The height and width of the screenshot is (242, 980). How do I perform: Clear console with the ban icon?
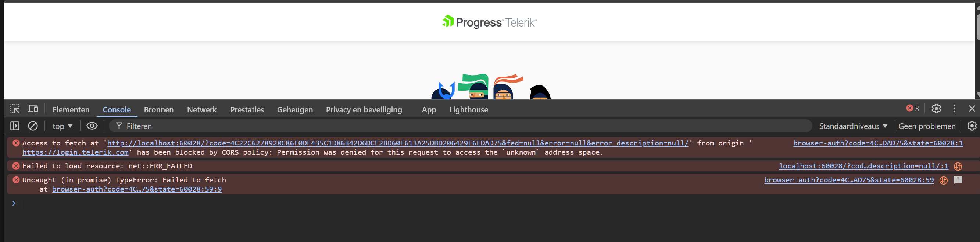click(x=33, y=126)
